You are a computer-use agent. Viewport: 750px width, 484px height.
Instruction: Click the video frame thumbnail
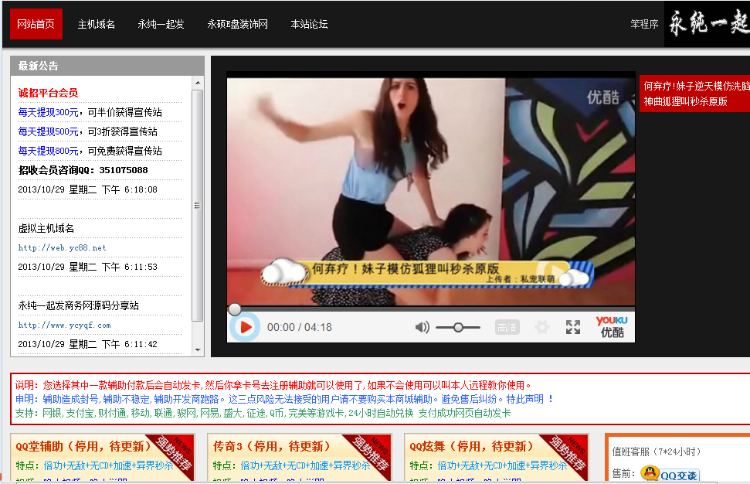(431, 191)
